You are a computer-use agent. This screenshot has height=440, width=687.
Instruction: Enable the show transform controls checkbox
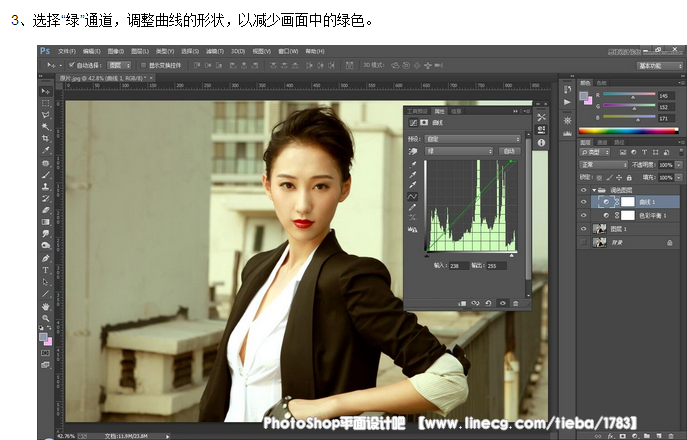[x=143, y=65]
